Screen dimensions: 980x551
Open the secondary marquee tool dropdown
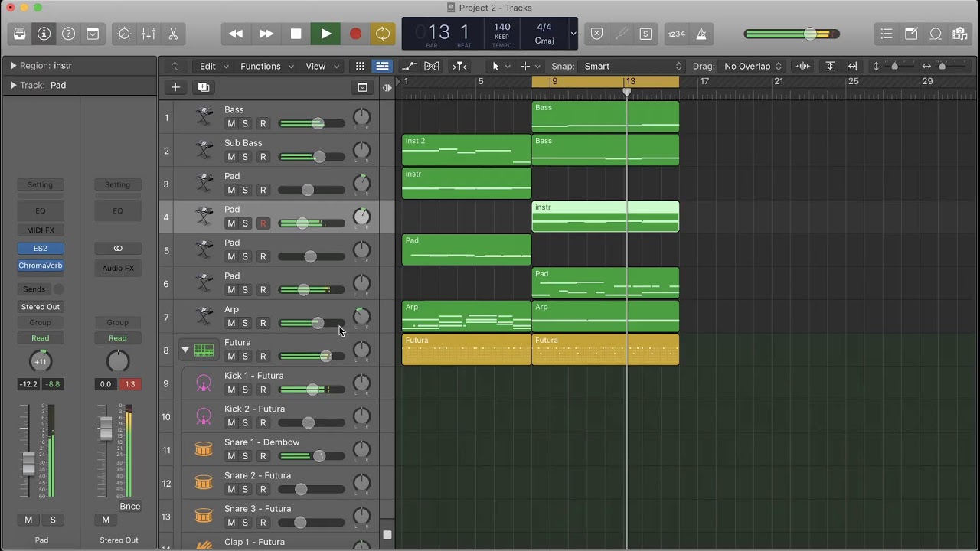[x=531, y=67]
